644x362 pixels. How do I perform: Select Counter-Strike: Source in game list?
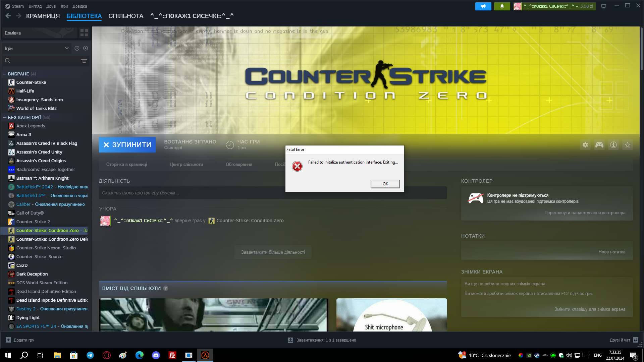point(39,257)
